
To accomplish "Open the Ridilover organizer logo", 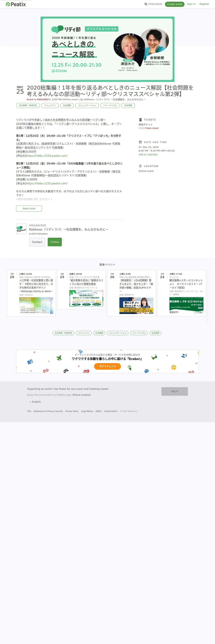I will tap(21, 229).
